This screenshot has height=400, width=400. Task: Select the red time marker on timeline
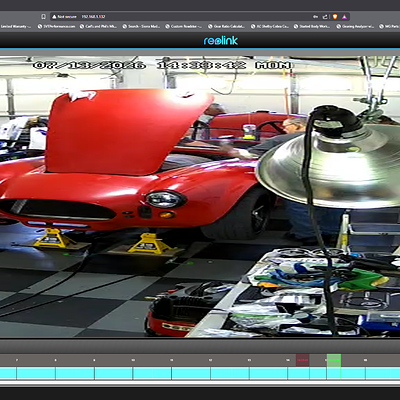pos(303,360)
